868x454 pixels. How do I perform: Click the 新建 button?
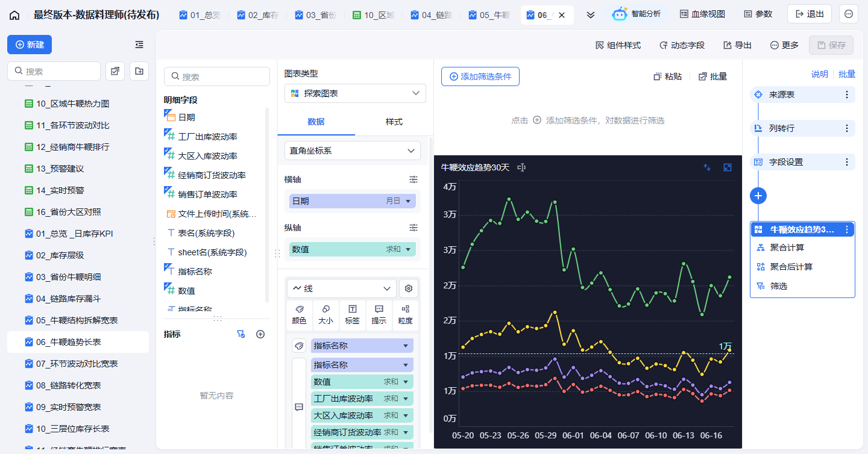tap(30, 45)
